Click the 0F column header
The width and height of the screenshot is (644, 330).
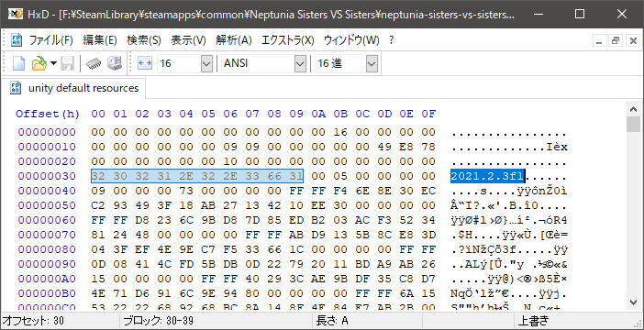428,114
